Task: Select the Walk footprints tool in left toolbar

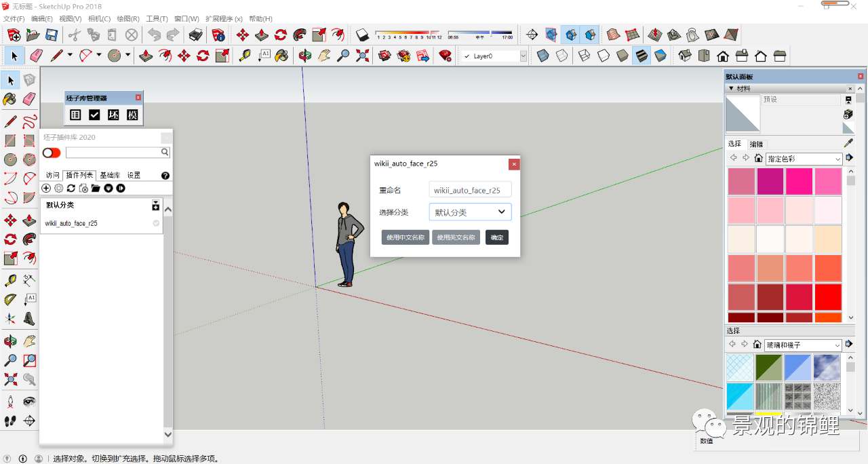Action: click(10, 421)
